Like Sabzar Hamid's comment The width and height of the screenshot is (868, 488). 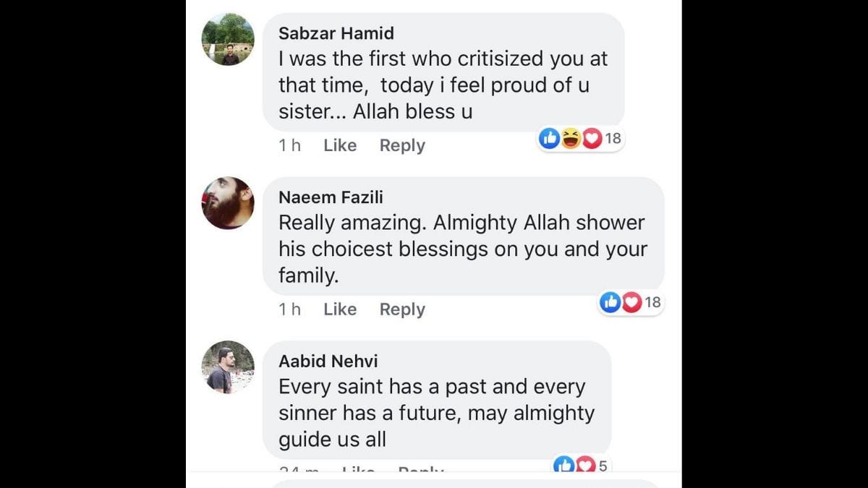pos(340,145)
